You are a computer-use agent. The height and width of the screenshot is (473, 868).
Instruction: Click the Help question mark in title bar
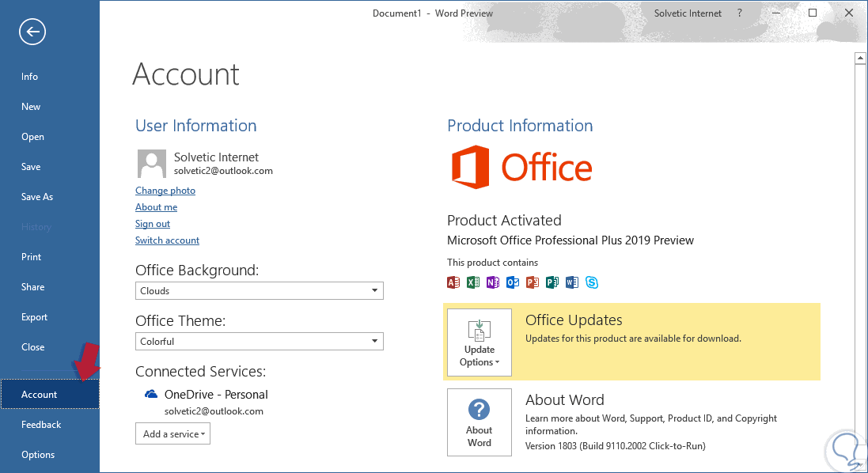(740, 13)
